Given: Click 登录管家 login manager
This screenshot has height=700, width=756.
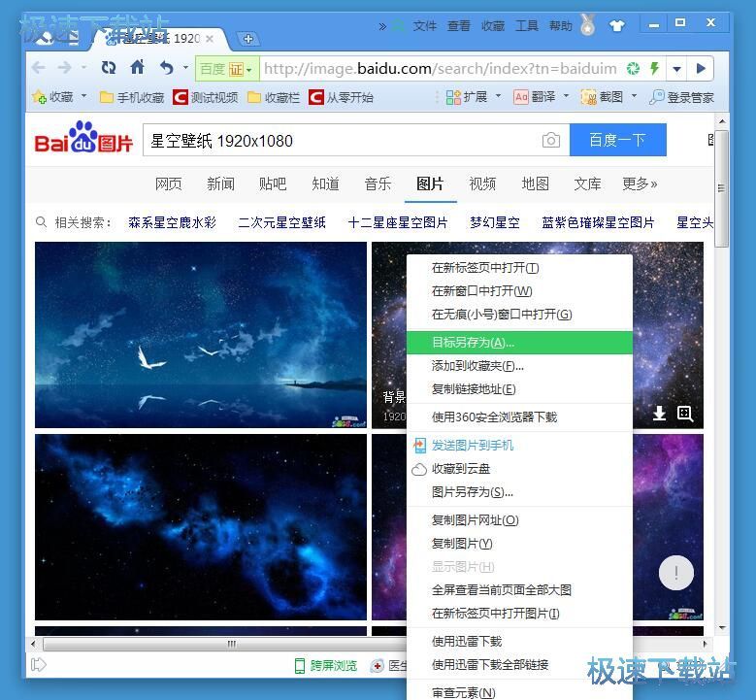Looking at the screenshot, I should tap(681, 97).
